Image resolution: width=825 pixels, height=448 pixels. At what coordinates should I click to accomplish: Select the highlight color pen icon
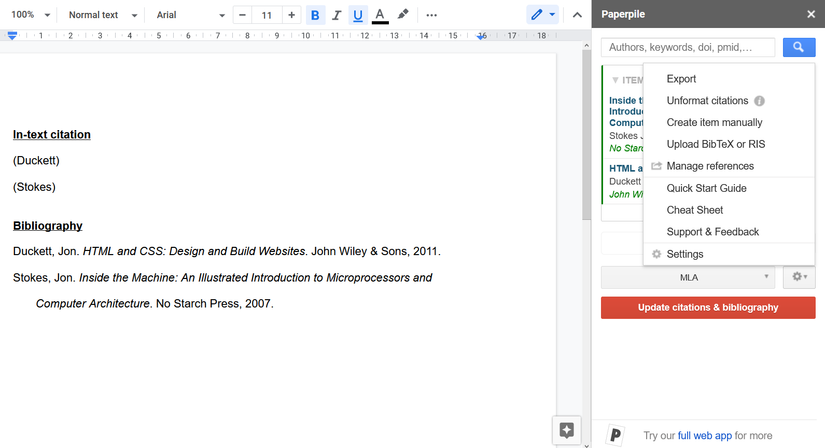[x=403, y=15]
